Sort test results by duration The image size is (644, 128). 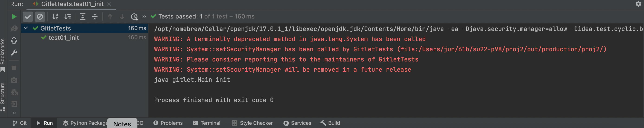click(68, 17)
